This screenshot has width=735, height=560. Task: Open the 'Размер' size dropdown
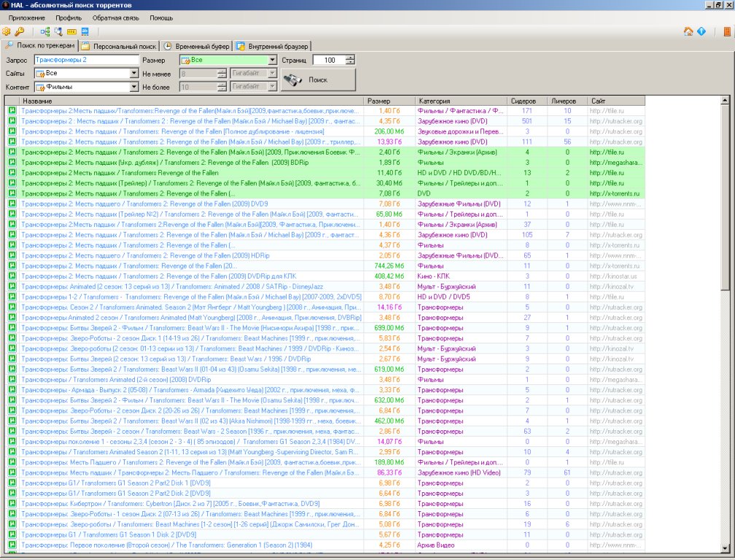pos(273,60)
